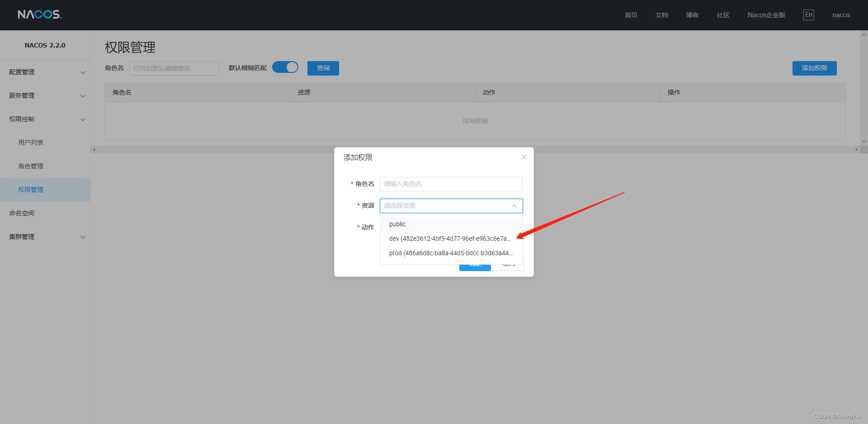This screenshot has height=424, width=868.
Task: Click the 添加权限 button
Action: [814, 68]
